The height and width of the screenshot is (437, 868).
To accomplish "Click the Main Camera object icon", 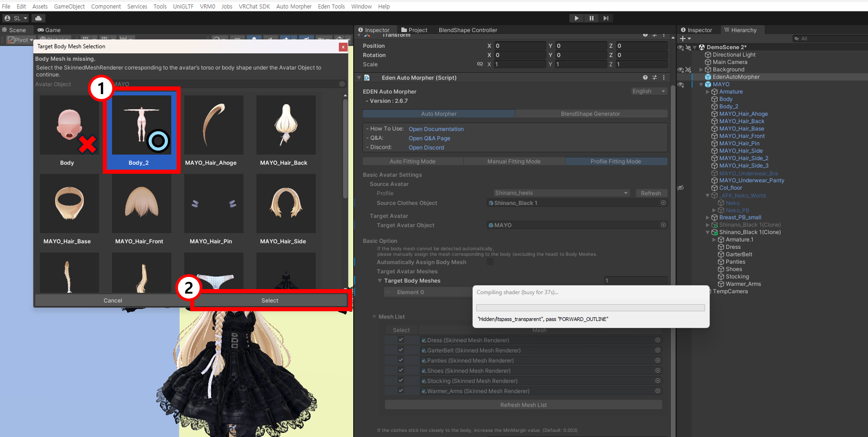I will [708, 62].
